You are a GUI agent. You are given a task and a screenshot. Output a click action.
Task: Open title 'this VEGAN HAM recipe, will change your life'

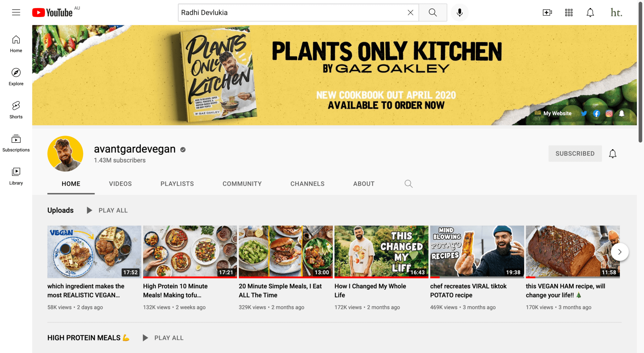coord(565,291)
